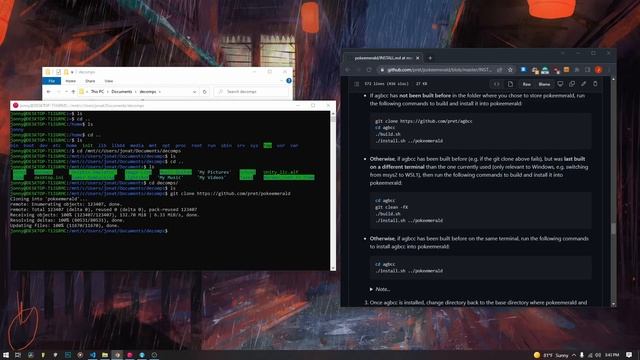
Task: Click the Blame button on GitHub
Action: point(544,84)
